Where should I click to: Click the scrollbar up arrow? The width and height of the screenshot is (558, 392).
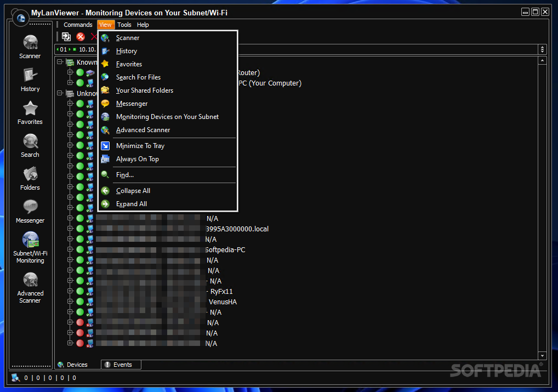[x=542, y=60]
